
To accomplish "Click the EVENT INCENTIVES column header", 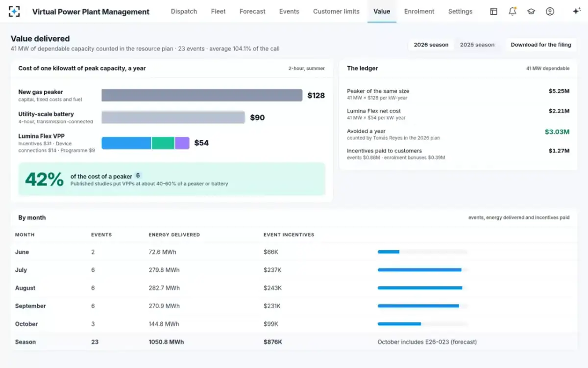I will click(289, 235).
